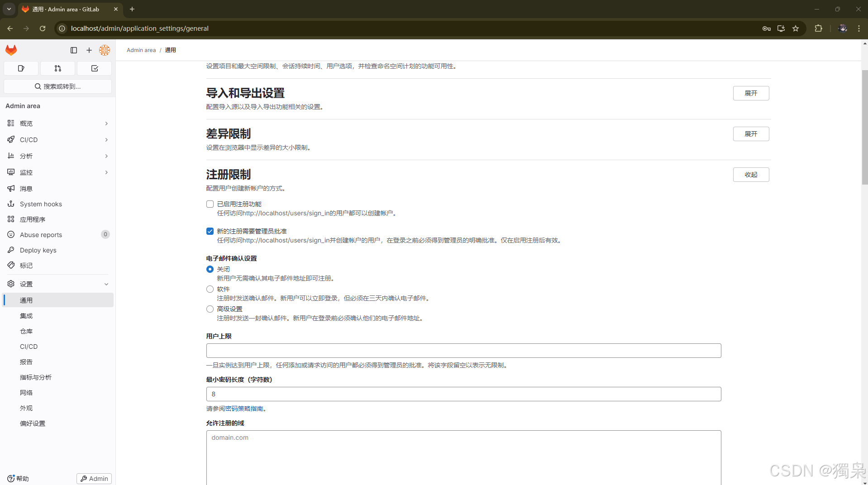
Task: Click the 应用程序 applications icon
Action: click(11, 219)
